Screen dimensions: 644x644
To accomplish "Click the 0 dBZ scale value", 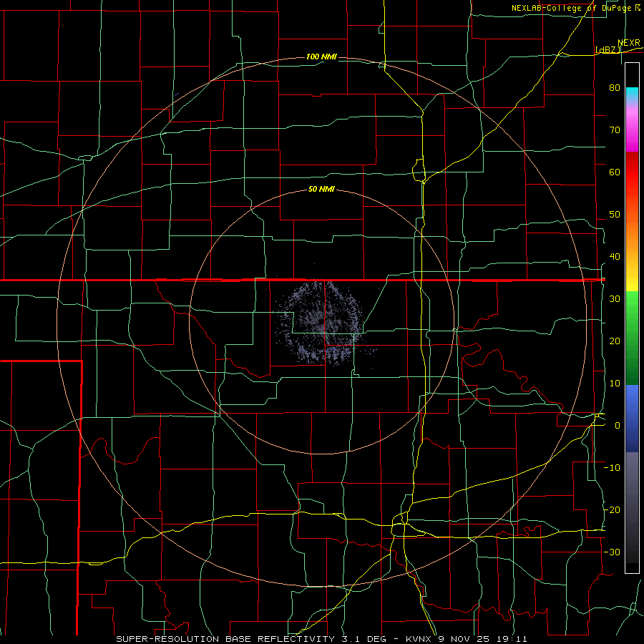I will tap(618, 426).
